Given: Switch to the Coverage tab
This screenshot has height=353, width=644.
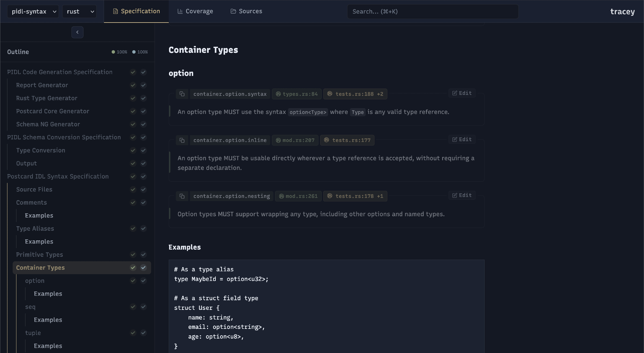Looking at the screenshot, I should (x=195, y=11).
